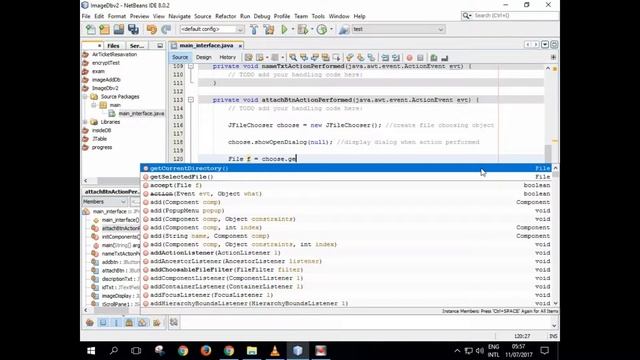
Task: Start macro recording with red circle icon
Action: (409, 58)
